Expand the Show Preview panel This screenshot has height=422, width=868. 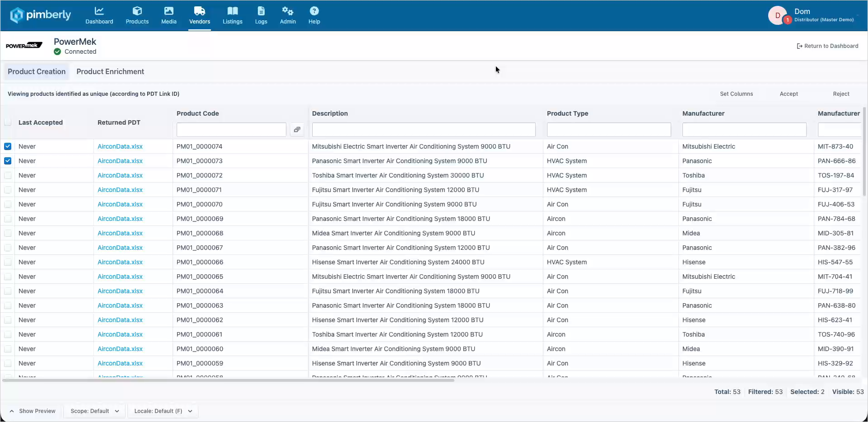[33, 411]
